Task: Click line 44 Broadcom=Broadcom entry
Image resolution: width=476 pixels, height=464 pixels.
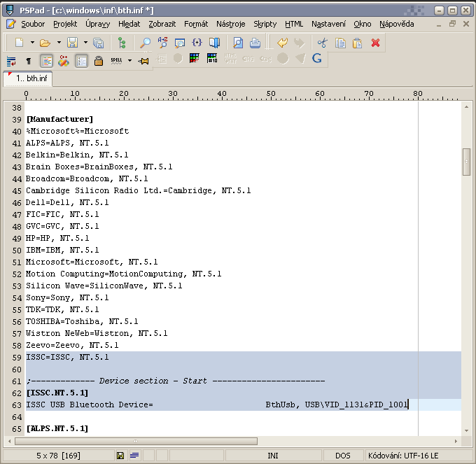Action: point(87,178)
